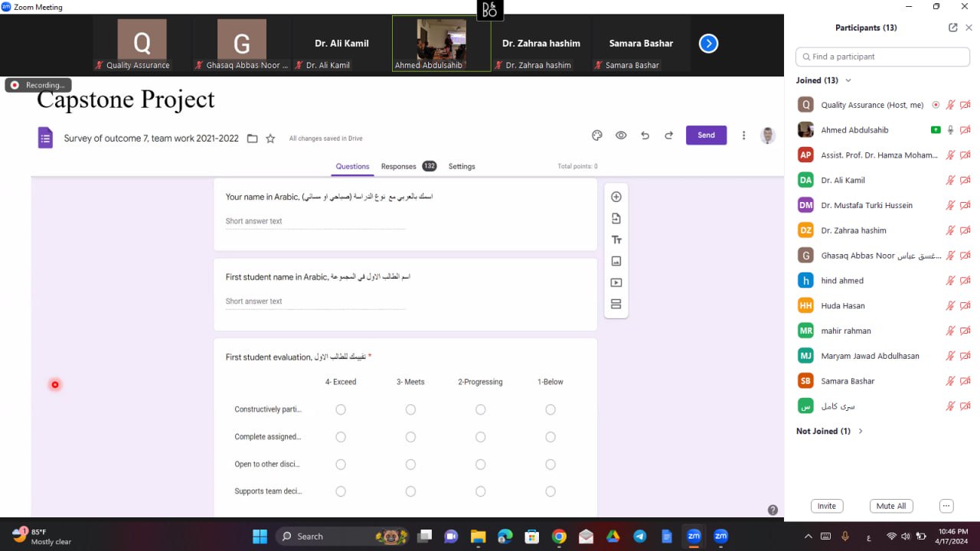Click the Add section icon
980x551 pixels.
point(616,305)
